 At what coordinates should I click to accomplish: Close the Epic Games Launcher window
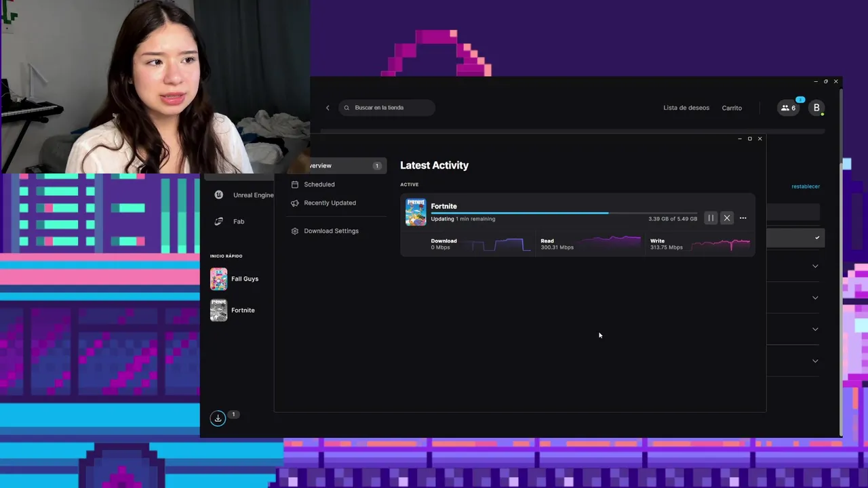836,81
